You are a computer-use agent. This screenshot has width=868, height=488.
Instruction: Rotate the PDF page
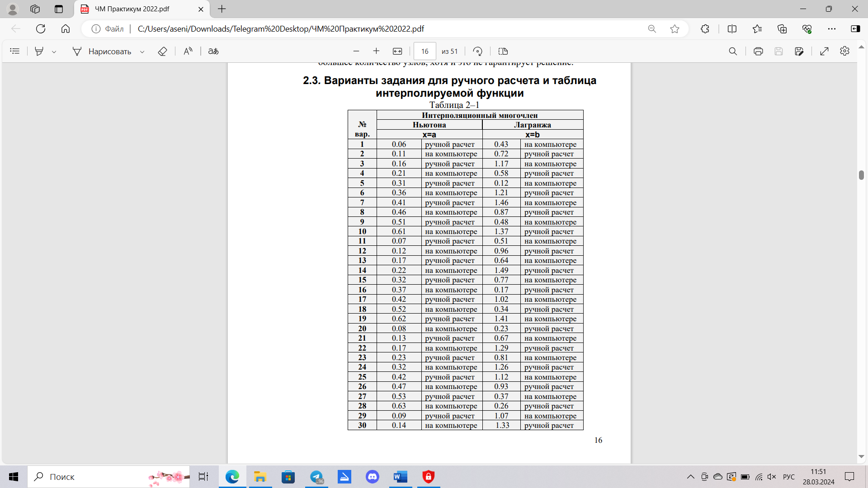pyautogui.click(x=478, y=51)
